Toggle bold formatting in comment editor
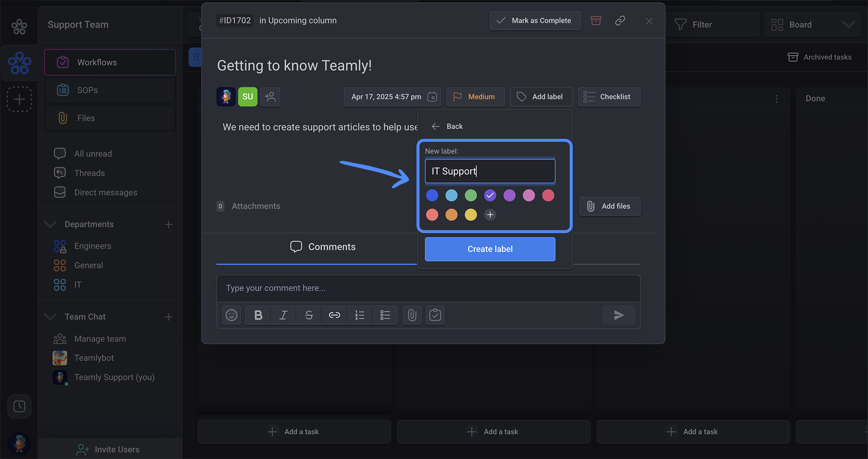 coord(258,315)
